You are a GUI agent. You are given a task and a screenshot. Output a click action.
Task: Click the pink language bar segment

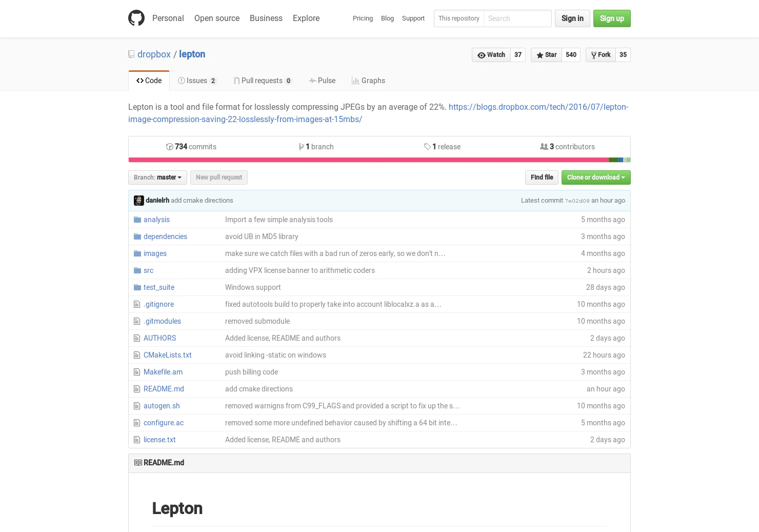click(x=368, y=160)
